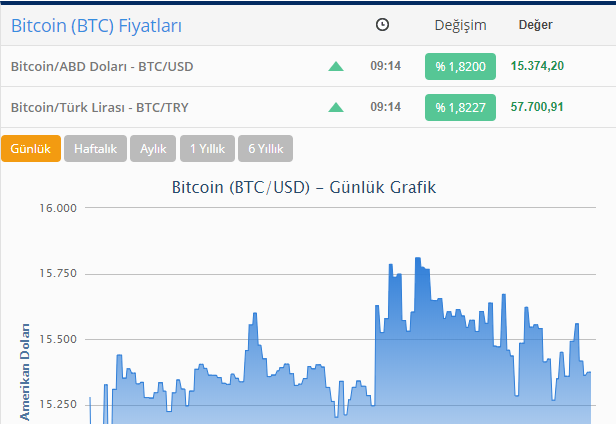Click the 15.500 y-axis label
The image size is (616, 424).
tap(58, 339)
